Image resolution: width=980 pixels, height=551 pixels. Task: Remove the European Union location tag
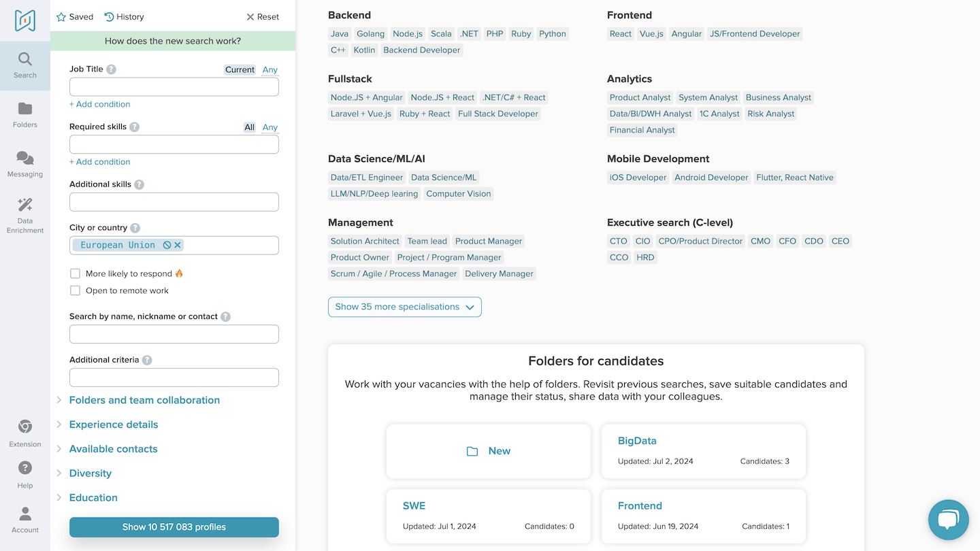pyautogui.click(x=178, y=245)
